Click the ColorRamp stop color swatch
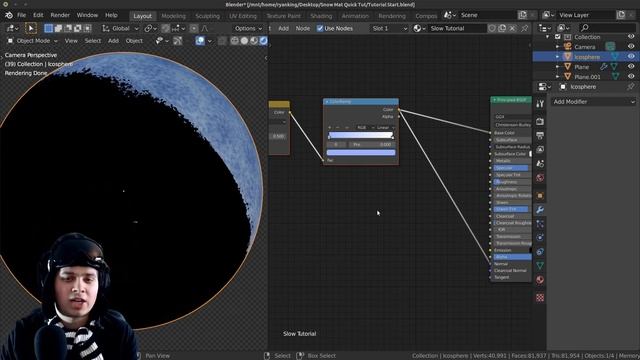This screenshot has width=640, height=360. coord(361,153)
